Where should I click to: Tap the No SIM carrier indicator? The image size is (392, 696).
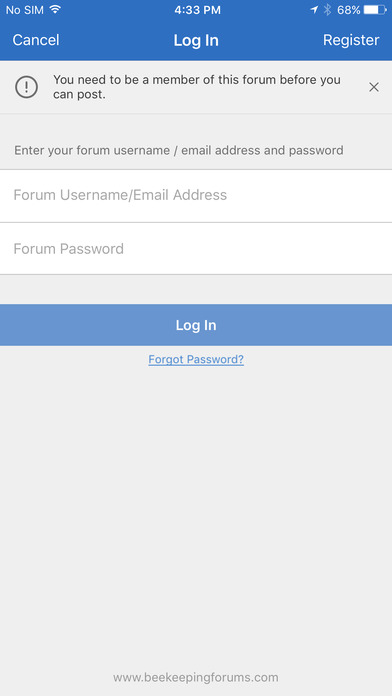click(25, 10)
